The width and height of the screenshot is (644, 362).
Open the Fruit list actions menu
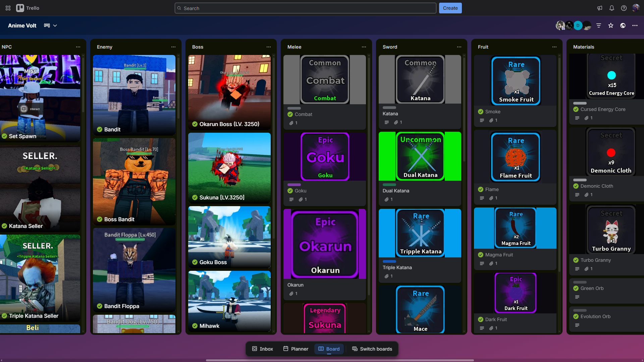click(554, 47)
